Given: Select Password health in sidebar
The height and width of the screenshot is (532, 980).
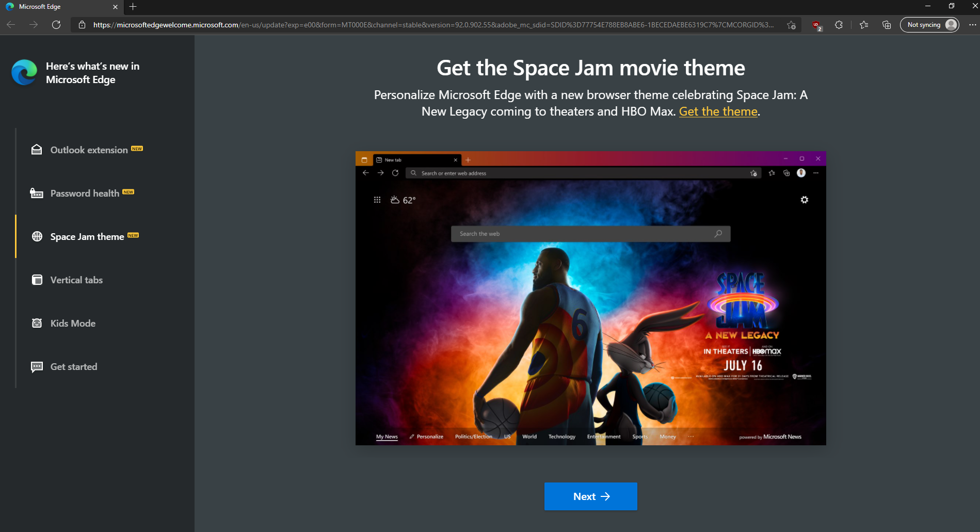Looking at the screenshot, I should (83, 193).
